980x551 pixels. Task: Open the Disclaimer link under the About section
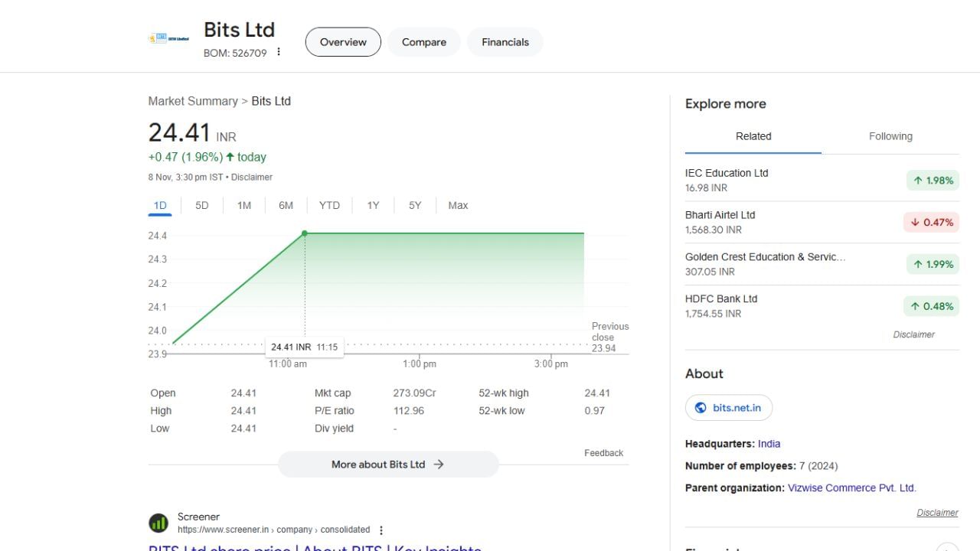938,513
